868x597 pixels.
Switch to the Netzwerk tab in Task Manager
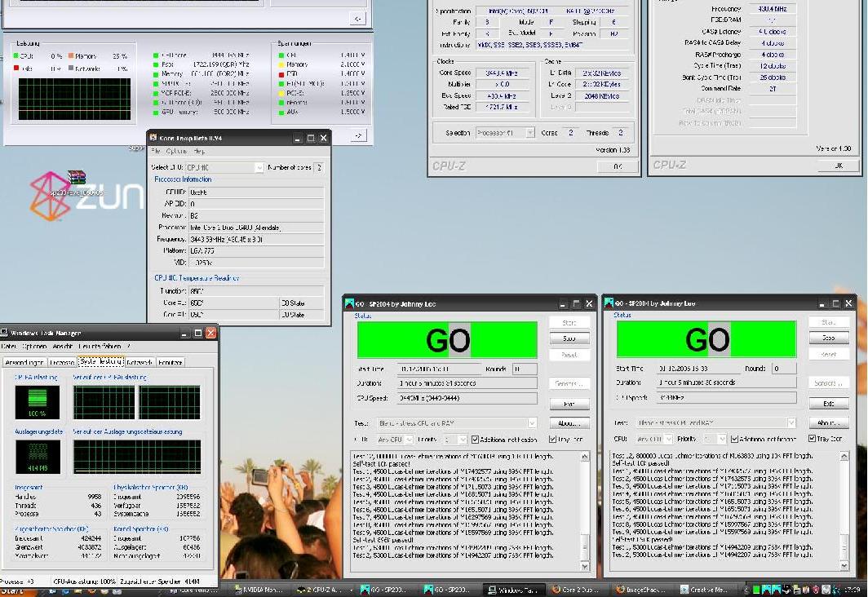(x=139, y=363)
